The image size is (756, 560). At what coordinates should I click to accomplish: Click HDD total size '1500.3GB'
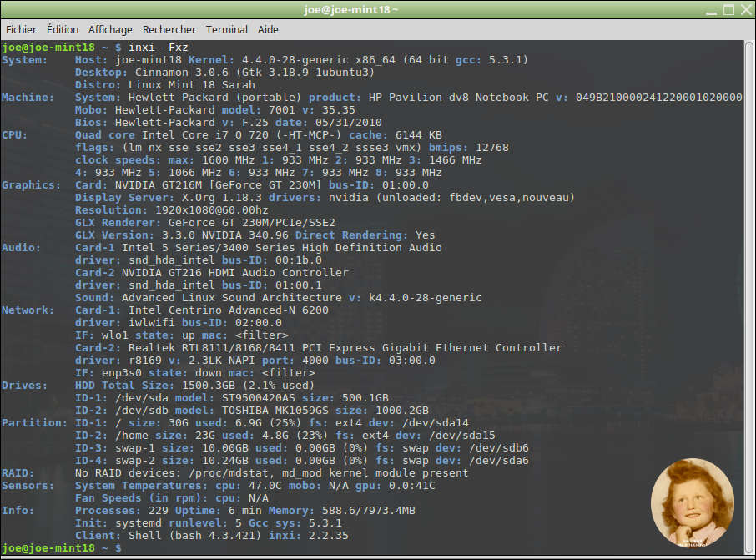(209, 386)
